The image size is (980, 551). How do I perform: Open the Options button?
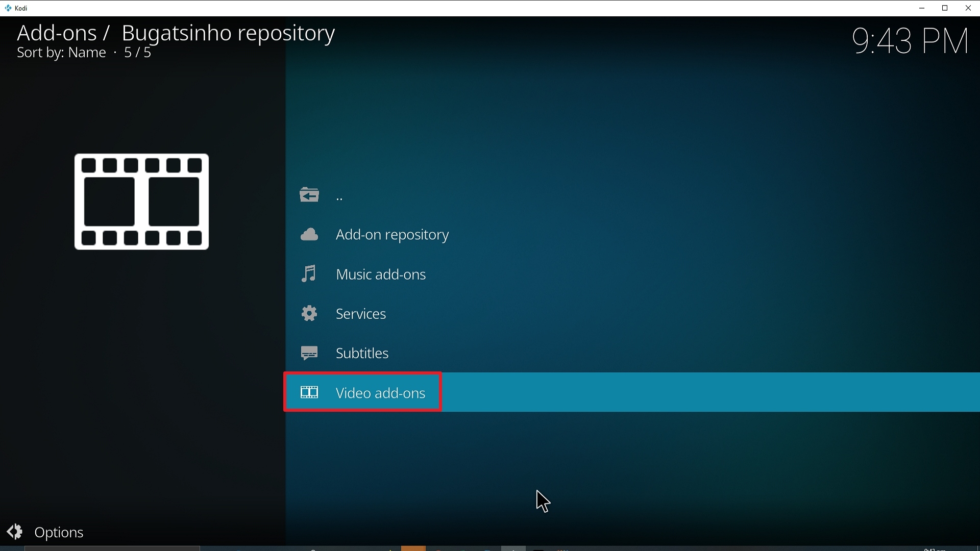pyautogui.click(x=45, y=532)
